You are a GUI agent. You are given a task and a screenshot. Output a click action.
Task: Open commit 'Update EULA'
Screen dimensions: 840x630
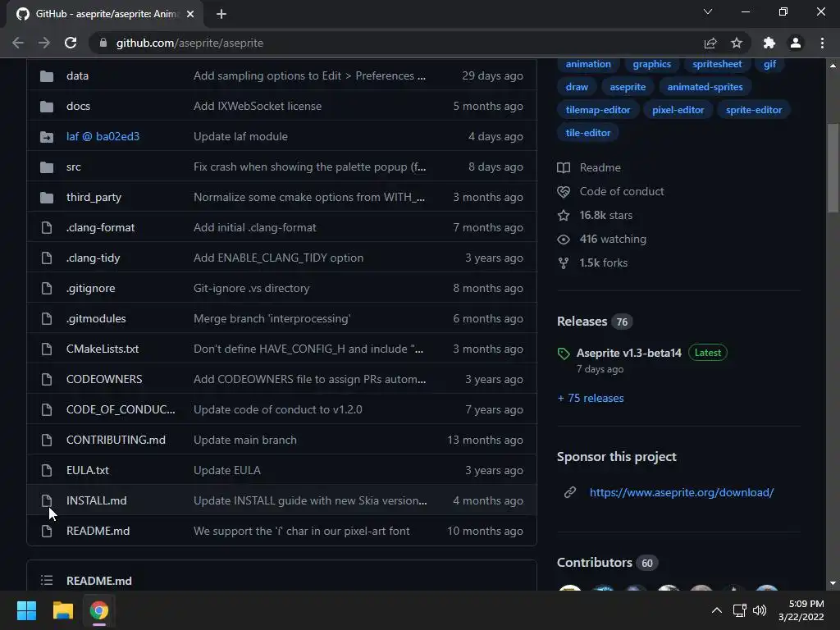(x=227, y=470)
